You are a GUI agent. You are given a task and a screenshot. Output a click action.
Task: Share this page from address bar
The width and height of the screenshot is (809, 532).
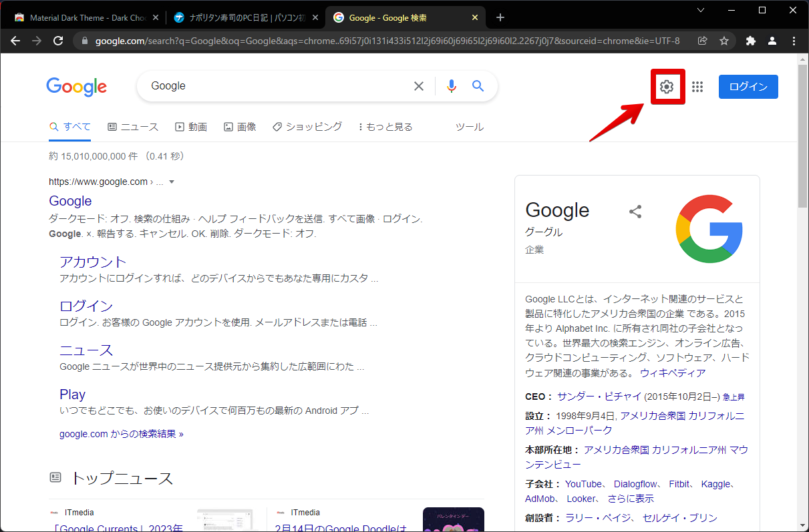coord(703,41)
